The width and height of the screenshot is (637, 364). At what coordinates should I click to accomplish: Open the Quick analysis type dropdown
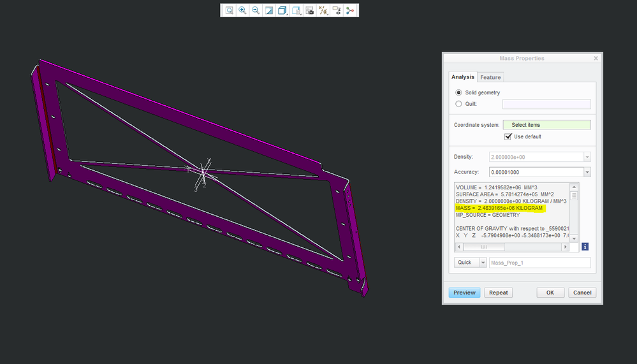482,263
